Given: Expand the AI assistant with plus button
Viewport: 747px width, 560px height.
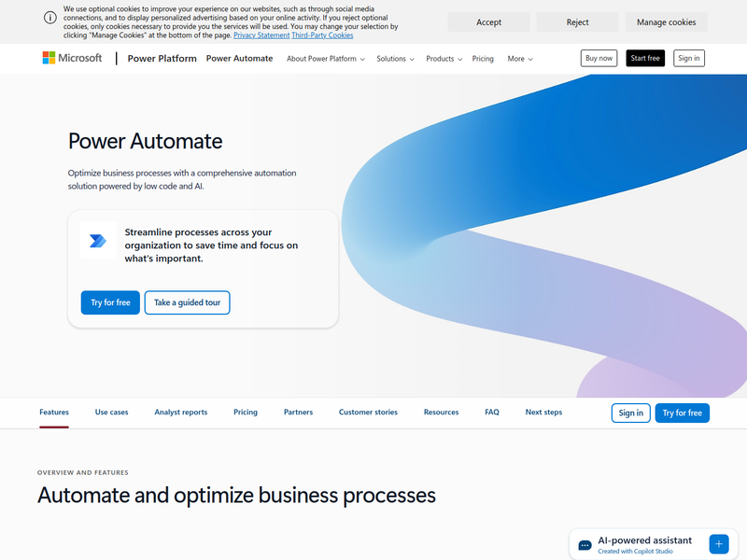Looking at the screenshot, I should click(719, 544).
